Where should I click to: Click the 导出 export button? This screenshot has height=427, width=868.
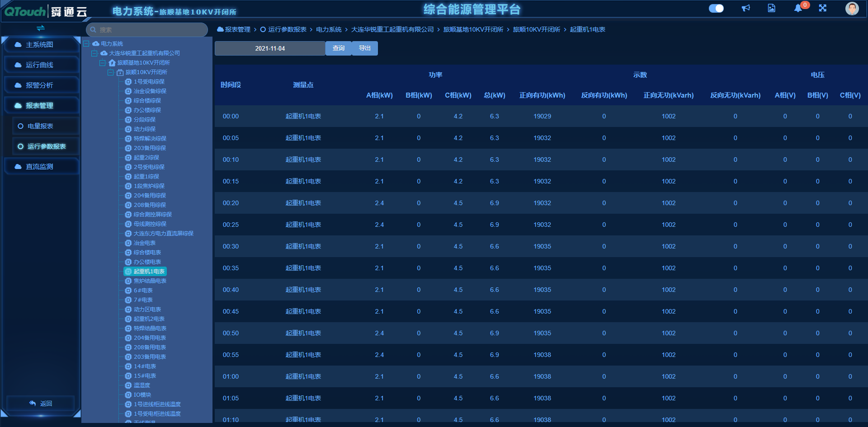coord(364,48)
